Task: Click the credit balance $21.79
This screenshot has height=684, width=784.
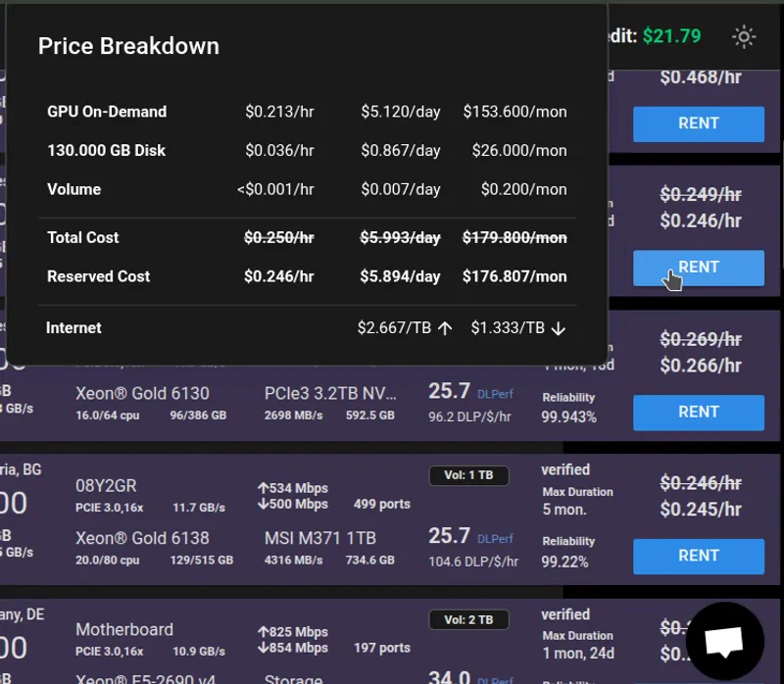Action: point(671,36)
